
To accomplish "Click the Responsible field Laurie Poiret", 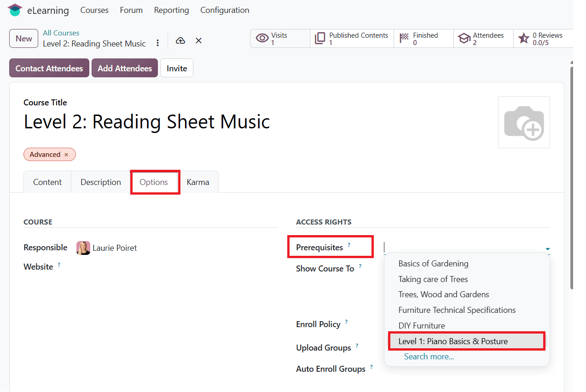I will tap(115, 248).
